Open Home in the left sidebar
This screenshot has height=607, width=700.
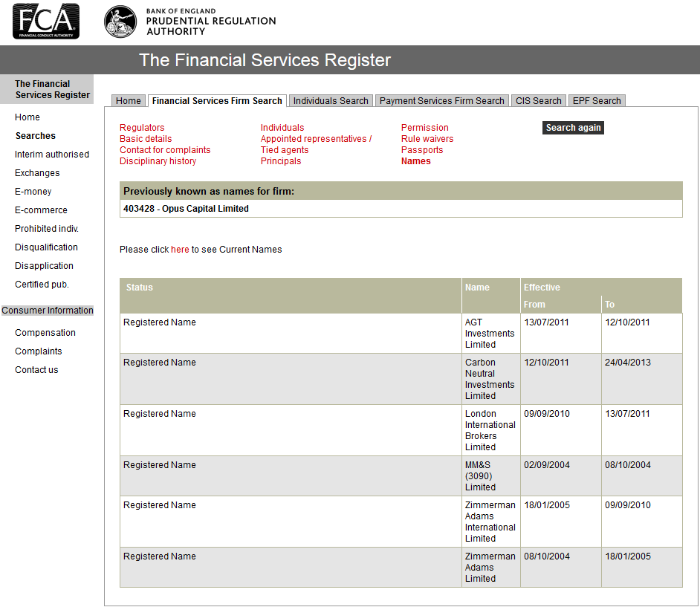coord(27,117)
